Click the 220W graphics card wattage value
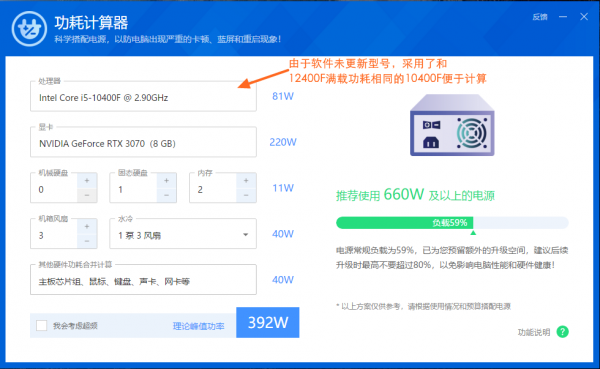The width and height of the screenshot is (600, 369). [x=283, y=142]
